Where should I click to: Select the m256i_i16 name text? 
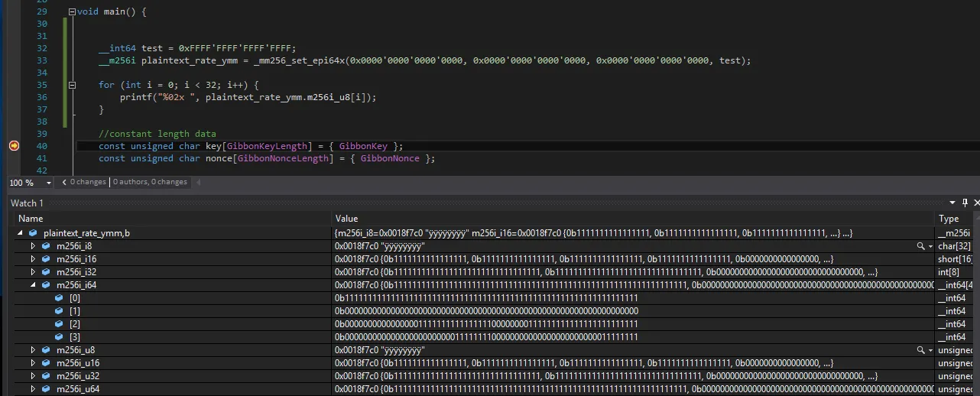pos(76,259)
